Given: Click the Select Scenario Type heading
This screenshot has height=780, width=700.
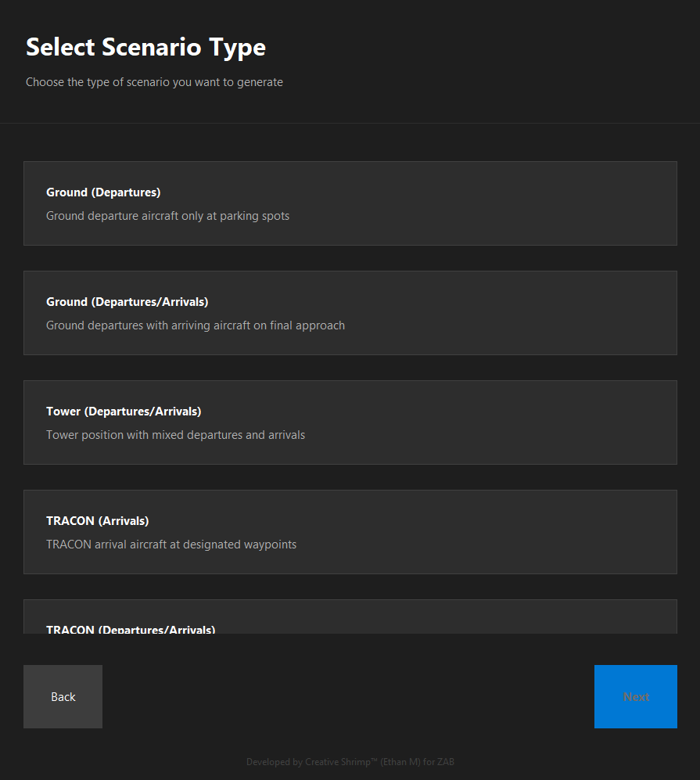Looking at the screenshot, I should (x=145, y=47).
